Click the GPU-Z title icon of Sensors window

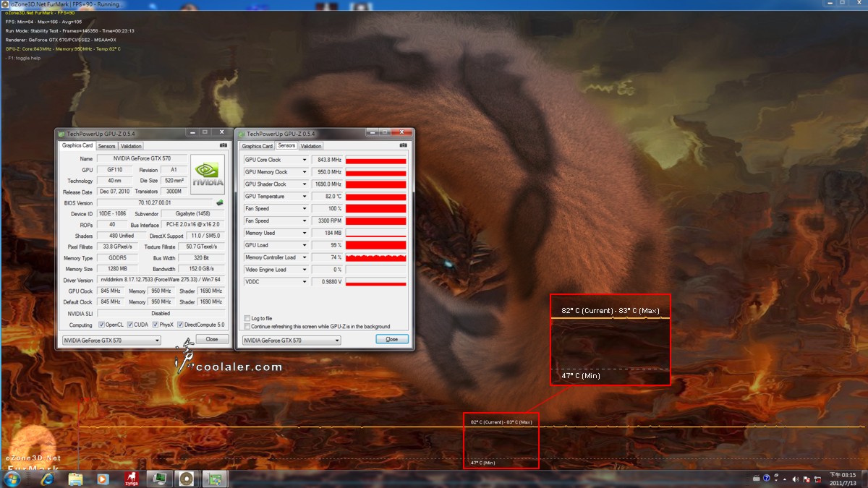point(242,133)
